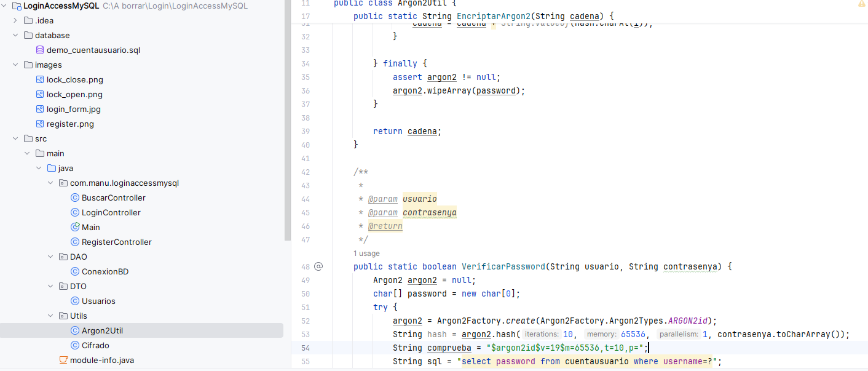Open BuscarController class
868x371 pixels.
(114, 197)
